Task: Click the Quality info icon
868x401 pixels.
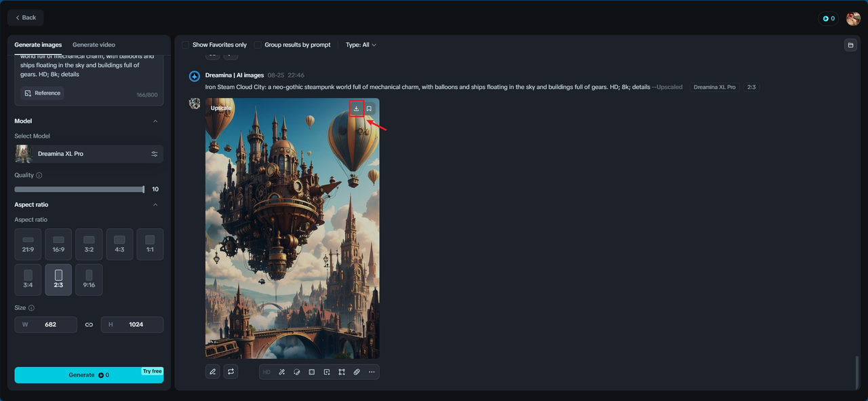Action: [x=39, y=175]
